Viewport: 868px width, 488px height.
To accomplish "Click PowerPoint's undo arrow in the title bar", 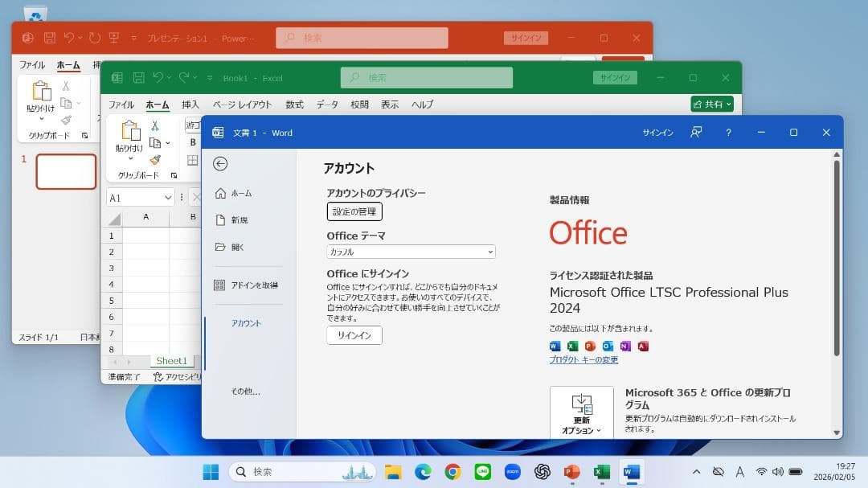I will pos(69,38).
